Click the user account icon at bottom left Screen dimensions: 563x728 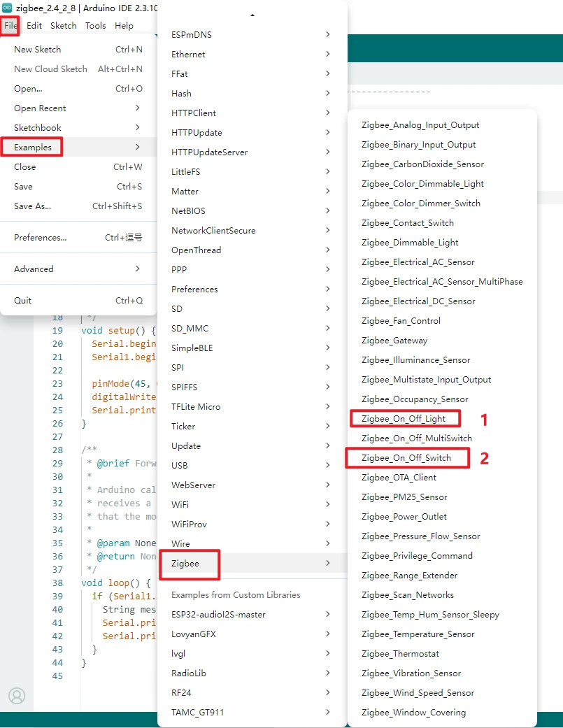[x=17, y=696]
